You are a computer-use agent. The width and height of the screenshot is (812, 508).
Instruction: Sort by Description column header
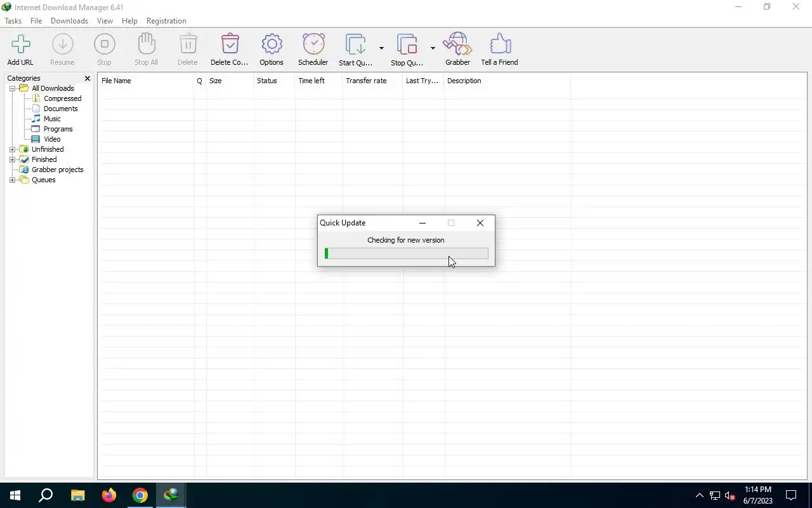(x=507, y=81)
